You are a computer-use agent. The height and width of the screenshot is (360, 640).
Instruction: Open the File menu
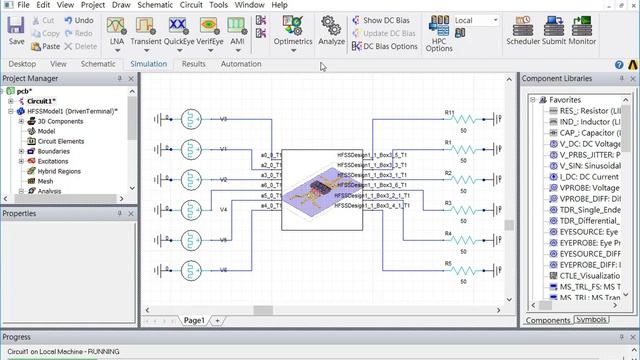(x=23, y=5)
